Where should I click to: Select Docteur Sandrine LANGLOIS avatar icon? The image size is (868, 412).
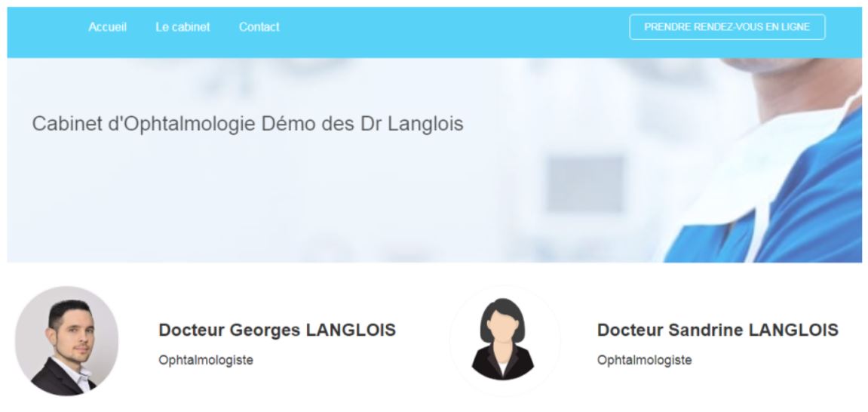[x=504, y=341]
